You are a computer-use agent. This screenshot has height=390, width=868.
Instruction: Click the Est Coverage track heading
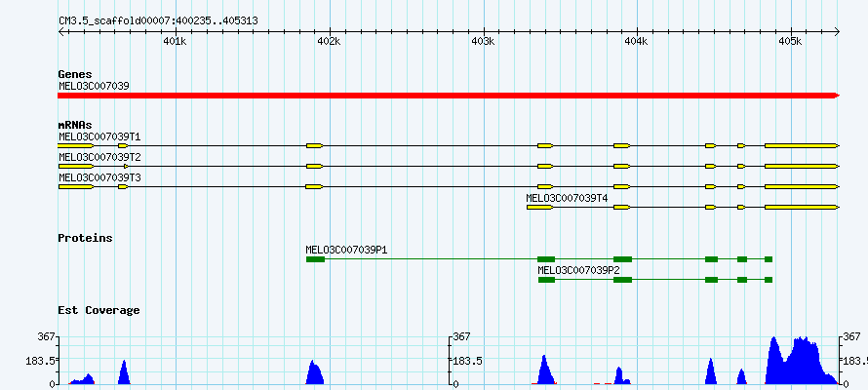tap(99, 310)
